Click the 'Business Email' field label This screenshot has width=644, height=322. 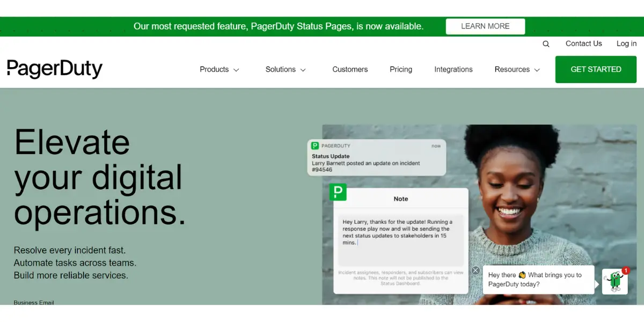pos(34,303)
